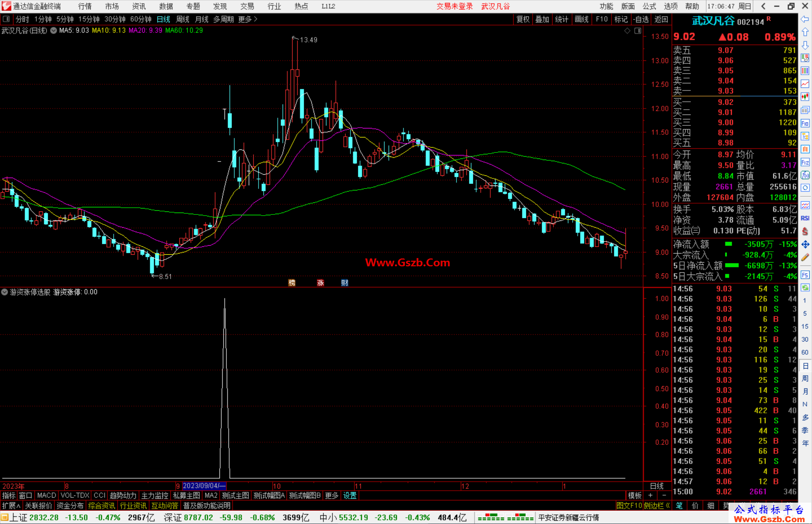
Task: Select the MACD indicator tab
Action: 47,495
